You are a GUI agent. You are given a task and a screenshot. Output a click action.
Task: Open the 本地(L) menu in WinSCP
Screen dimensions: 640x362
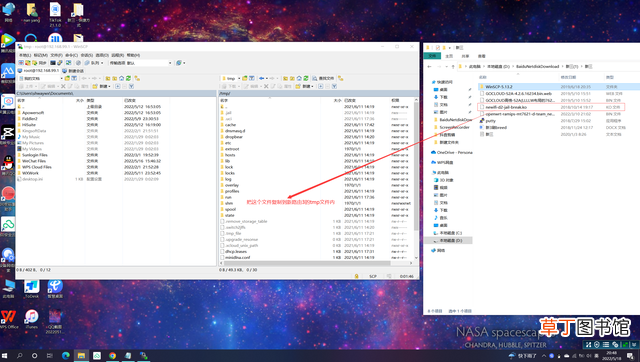point(25,55)
